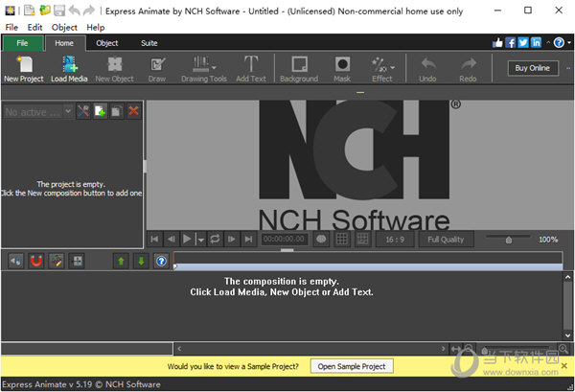Click the Play button
Image resolution: width=575 pixels, height=392 pixels.
(x=187, y=240)
